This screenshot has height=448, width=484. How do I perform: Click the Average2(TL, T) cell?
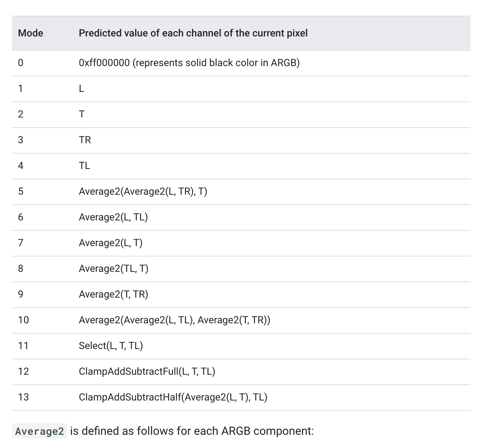click(x=114, y=269)
